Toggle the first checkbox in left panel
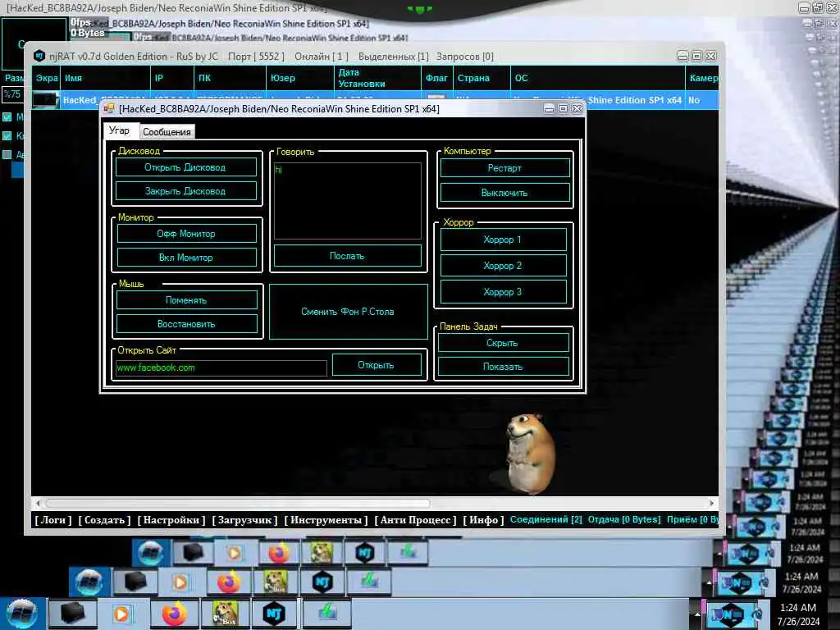Screen dimensions: 840x630 [7, 116]
